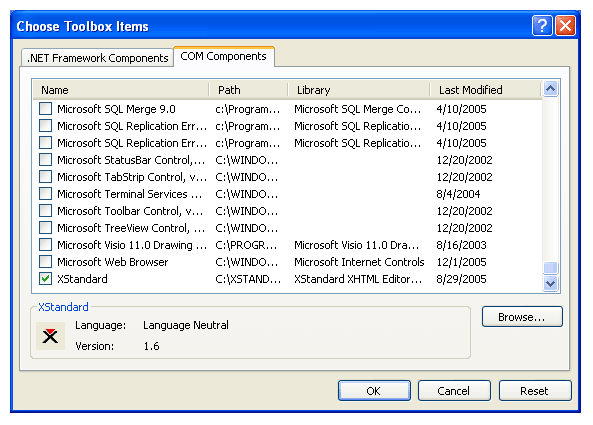Click the Microsoft Visio 11.0 Dra... library cell

tap(357, 245)
